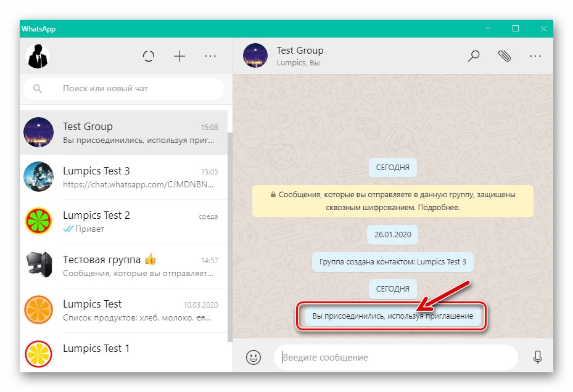Open the Status icon in the left panel
This screenshot has width=573, height=392.
tap(148, 56)
